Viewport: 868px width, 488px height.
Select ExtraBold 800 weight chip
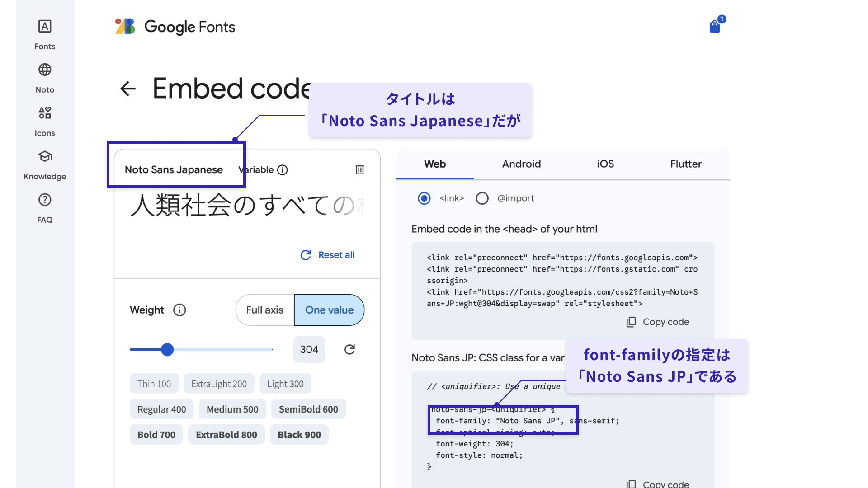click(226, 434)
